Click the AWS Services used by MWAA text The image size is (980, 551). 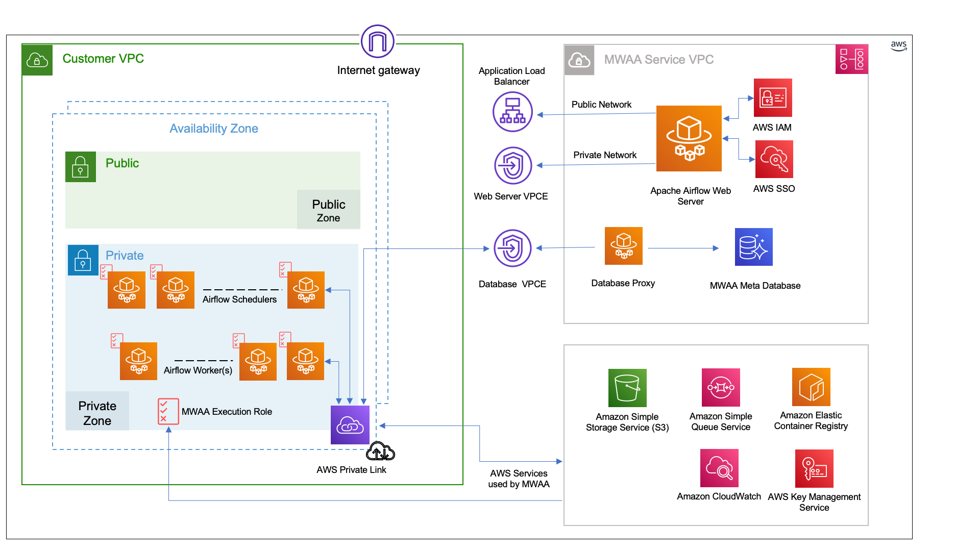[x=519, y=479]
